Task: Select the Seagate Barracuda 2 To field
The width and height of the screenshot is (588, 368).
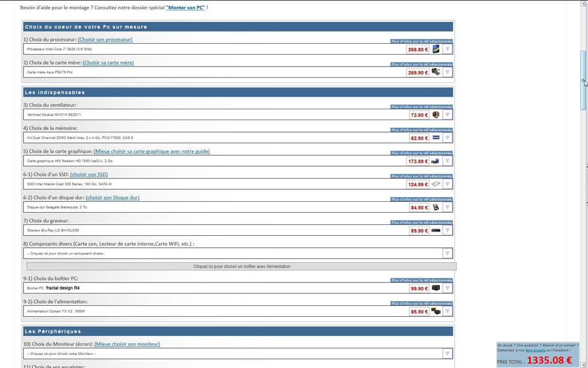Action: point(238,207)
